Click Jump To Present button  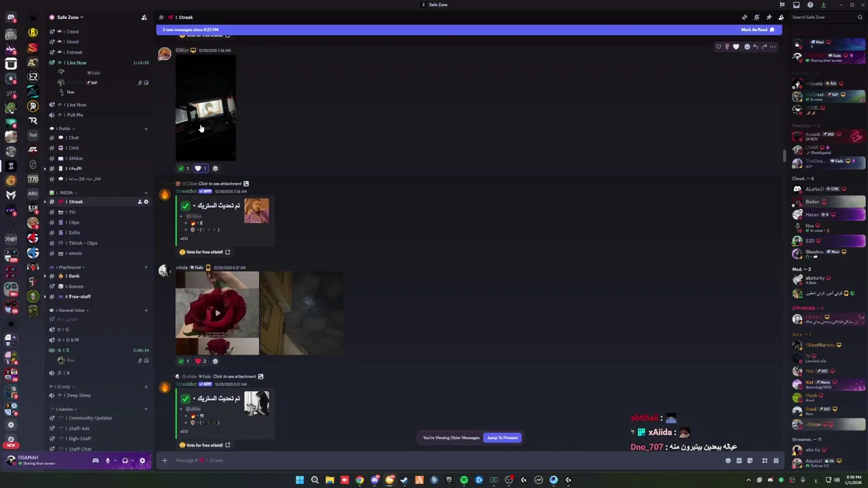click(502, 438)
